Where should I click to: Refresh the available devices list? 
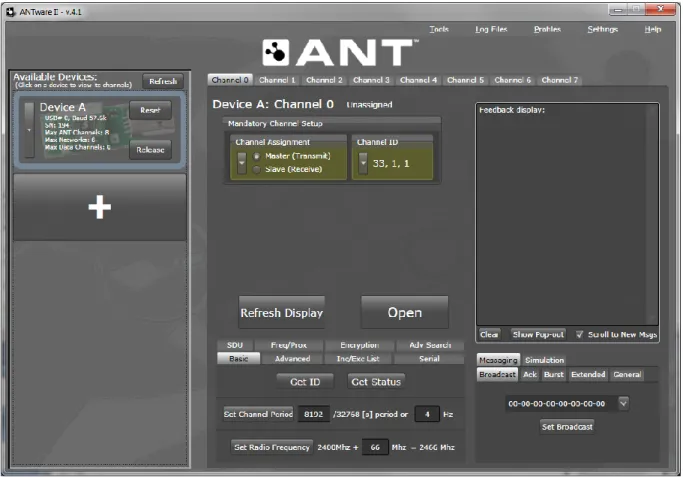163,81
